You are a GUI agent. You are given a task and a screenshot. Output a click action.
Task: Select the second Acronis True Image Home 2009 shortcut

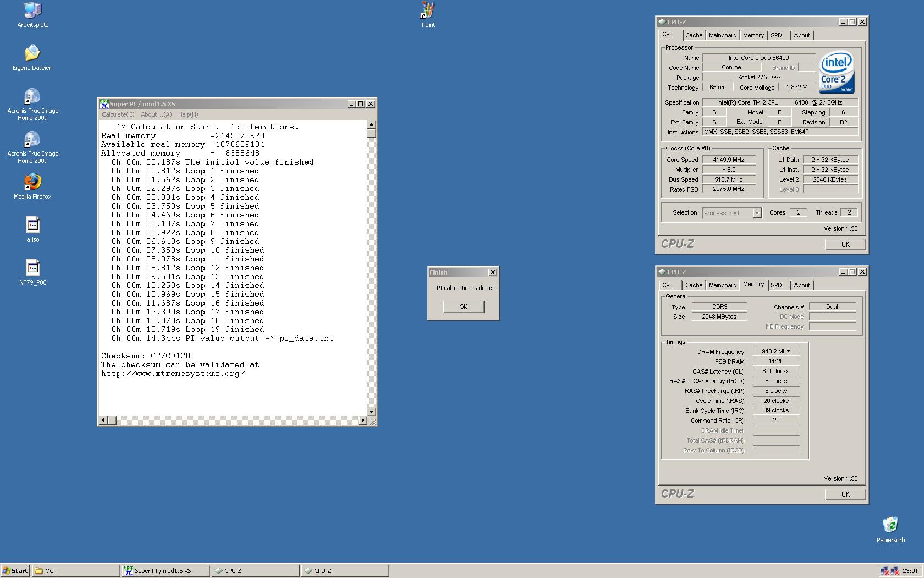pos(32,148)
